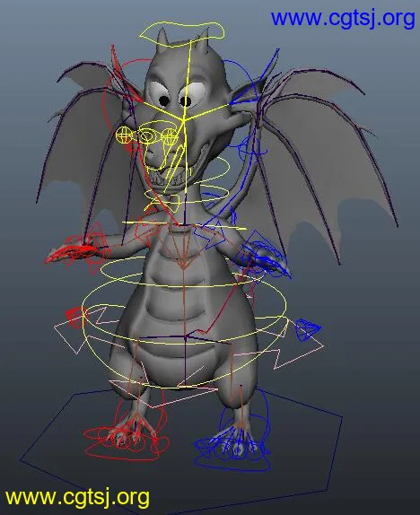Image resolution: width=420 pixels, height=515 pixels.
Task: Select the blue knee pole vector cone
Action: click(307, 329)
